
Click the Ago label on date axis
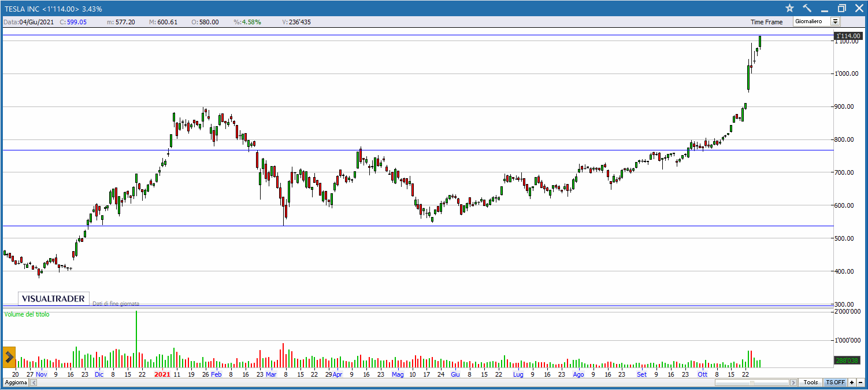[x=578, y=374]
